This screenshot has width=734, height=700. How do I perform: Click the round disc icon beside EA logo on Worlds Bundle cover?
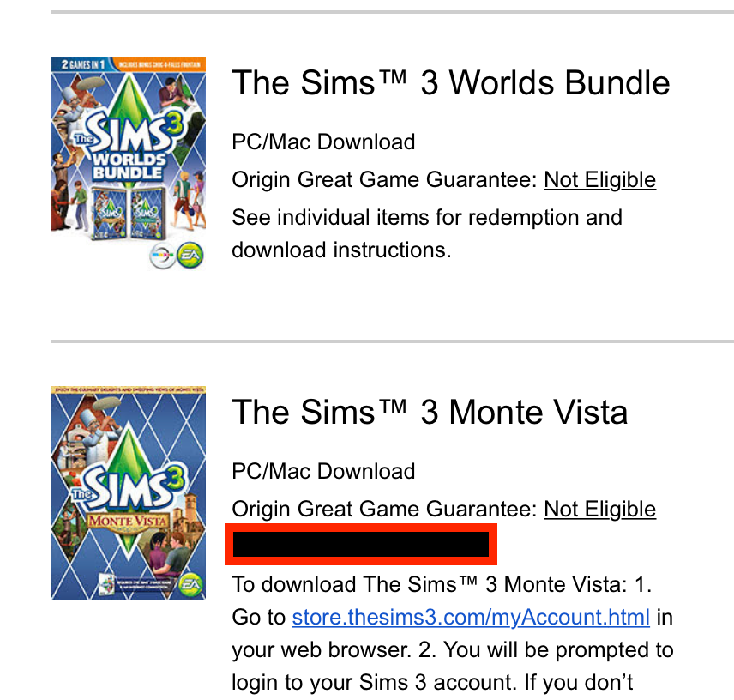coord(162,256)
